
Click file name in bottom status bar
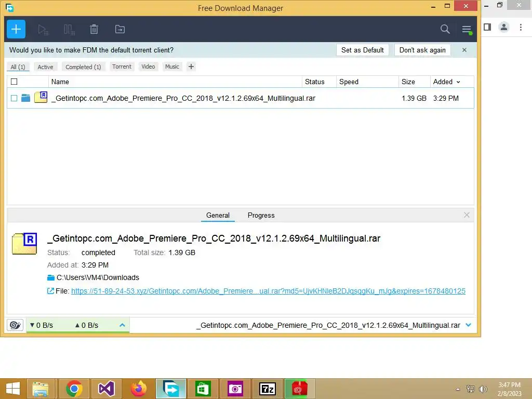click(328, 325)
